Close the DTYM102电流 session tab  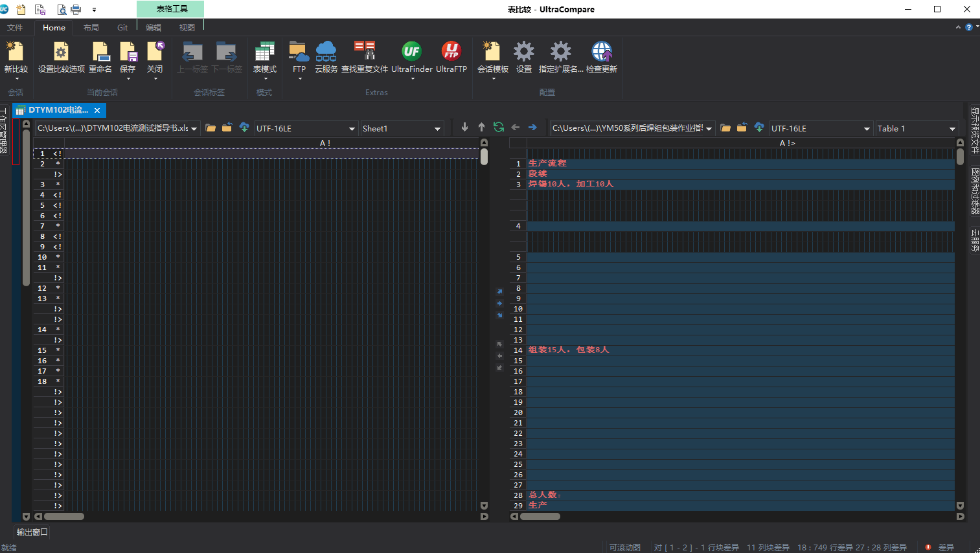click(x=97, y=111)
